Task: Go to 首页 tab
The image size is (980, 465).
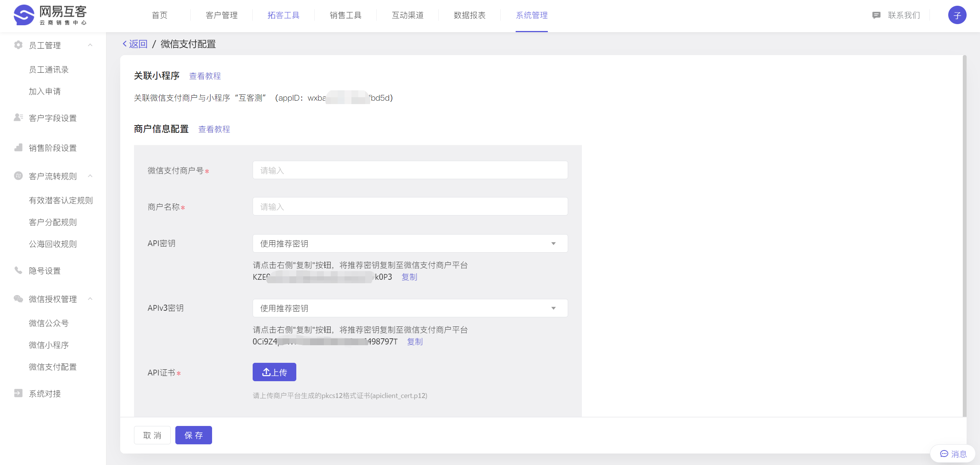Action: click(x=160, y=15)
